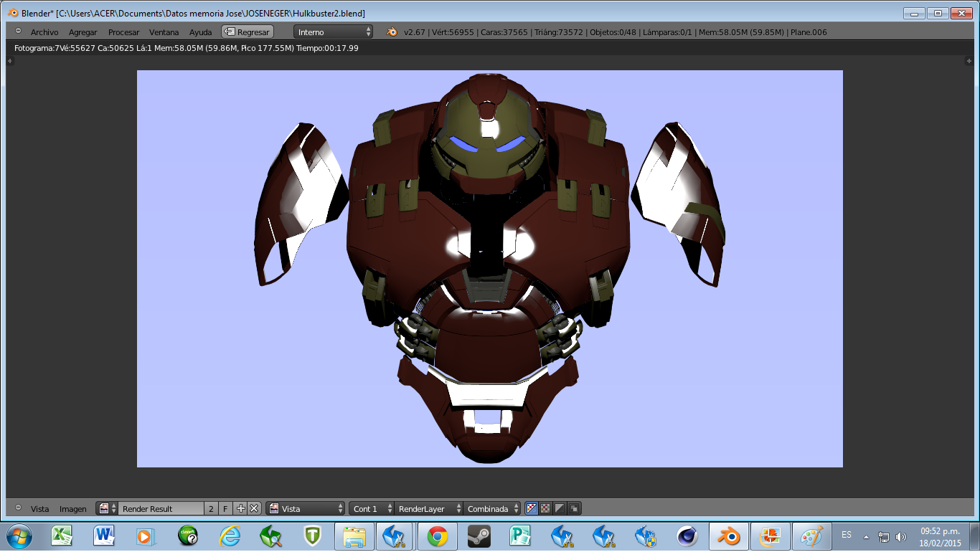Image resolution: width=980 pixels, height=552 pixels.
Task: Open Windows Explorer from the taskbar
Action: point(354,536)
